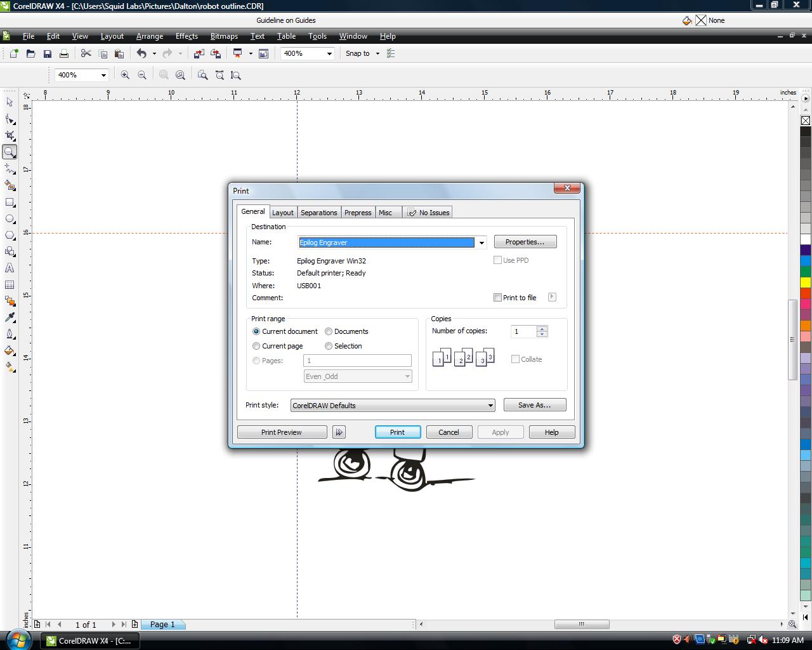Pick the yellow swatch in color palette

[806, 282]
